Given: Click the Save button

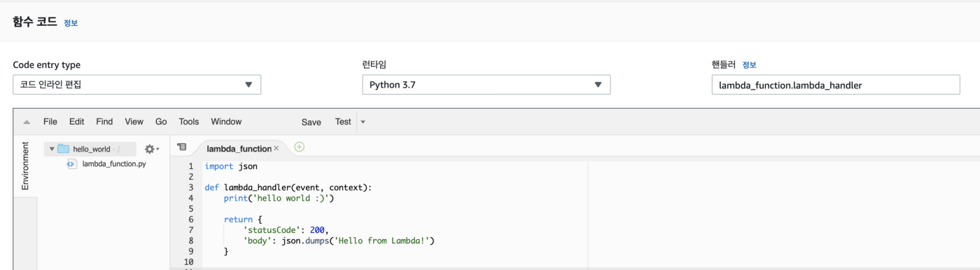Looking at the screenshot, I should coord(311,122).
